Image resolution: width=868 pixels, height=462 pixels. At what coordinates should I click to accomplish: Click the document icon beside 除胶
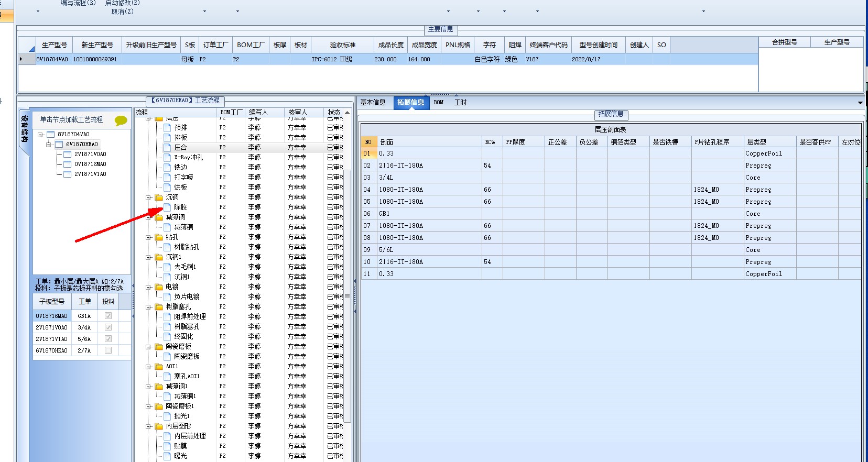[168, 207]
